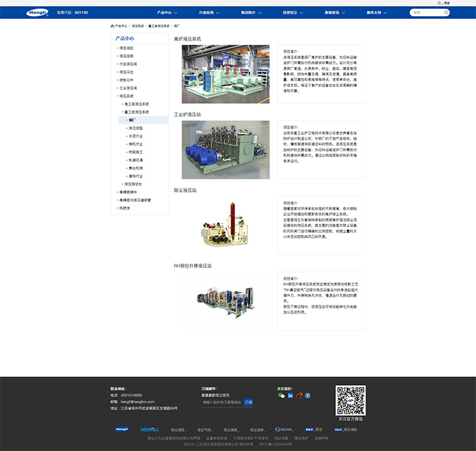Open the Facebook icon in footer
This screenshot has height=451, width=476.
tap(307, 395)
